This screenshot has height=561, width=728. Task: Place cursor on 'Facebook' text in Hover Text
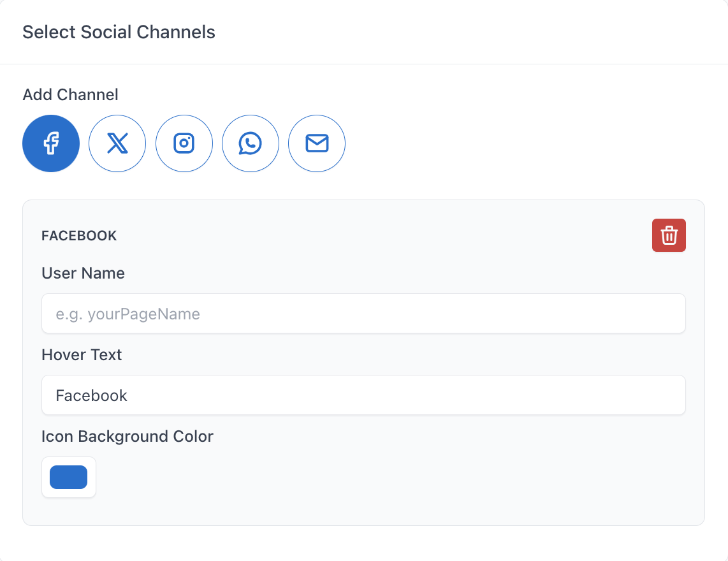92,395
